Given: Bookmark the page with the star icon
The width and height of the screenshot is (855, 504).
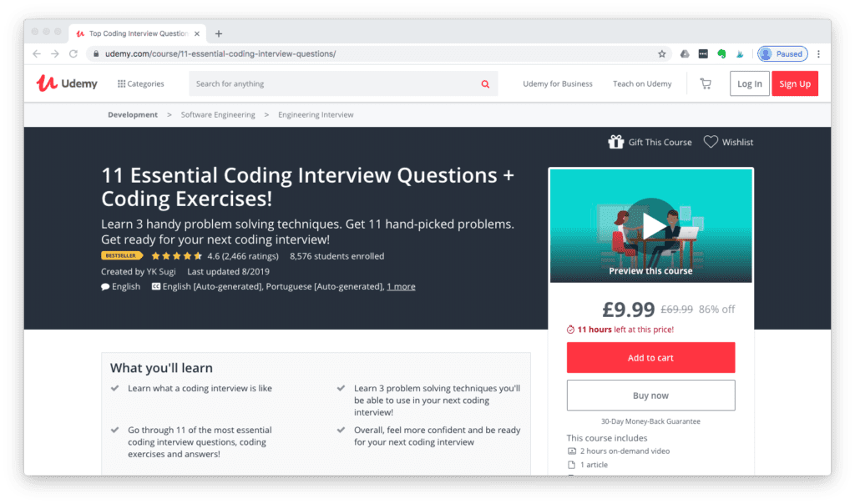Looking at the screenshot, I should [x=662, y=53].
